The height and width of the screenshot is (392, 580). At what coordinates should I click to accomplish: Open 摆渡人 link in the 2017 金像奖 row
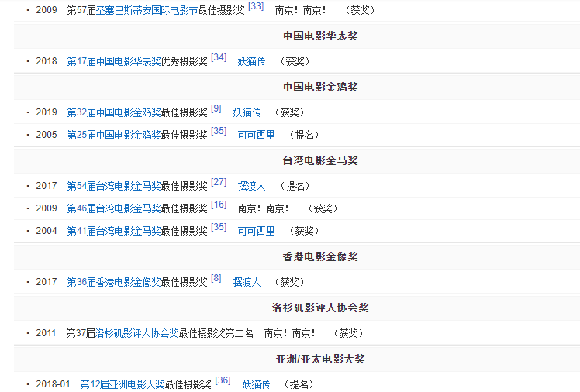(247, 282)
